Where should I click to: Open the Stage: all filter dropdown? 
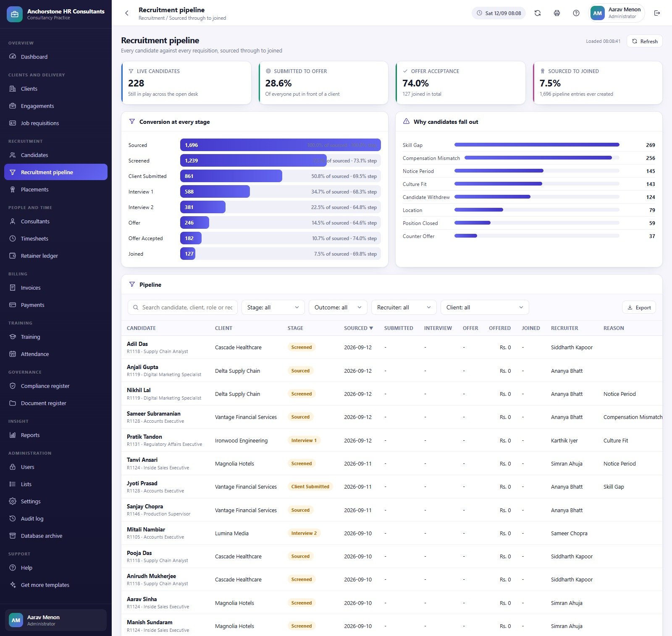(273, 307)
